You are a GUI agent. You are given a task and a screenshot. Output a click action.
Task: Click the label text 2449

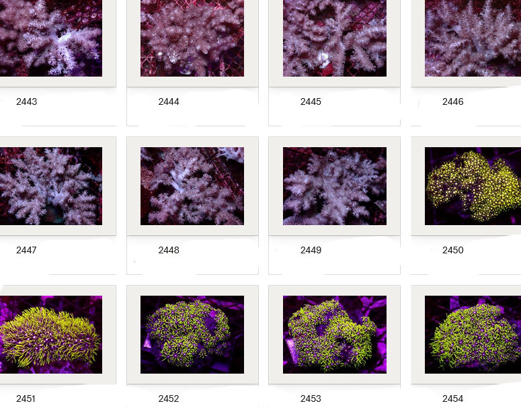pyautogui.click(x=311, y=250)
